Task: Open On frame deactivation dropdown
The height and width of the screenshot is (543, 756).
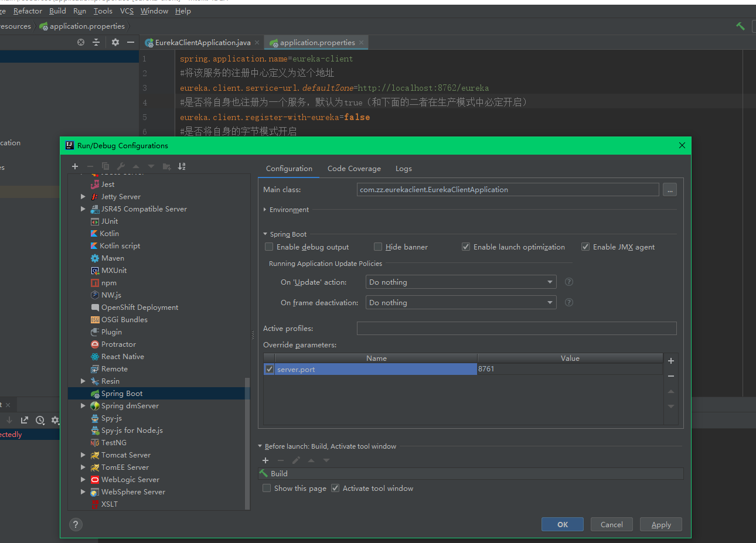Action: click(x=461, y=302)
